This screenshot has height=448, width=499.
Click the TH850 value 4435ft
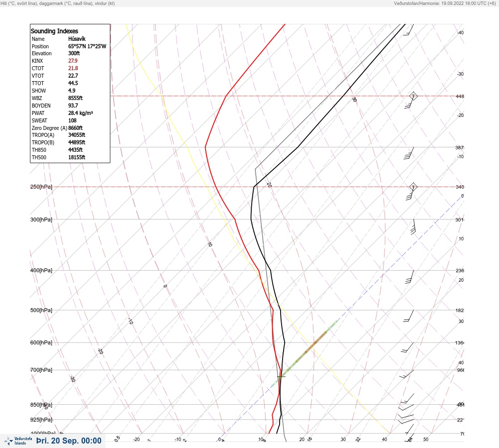coord(76,150)
